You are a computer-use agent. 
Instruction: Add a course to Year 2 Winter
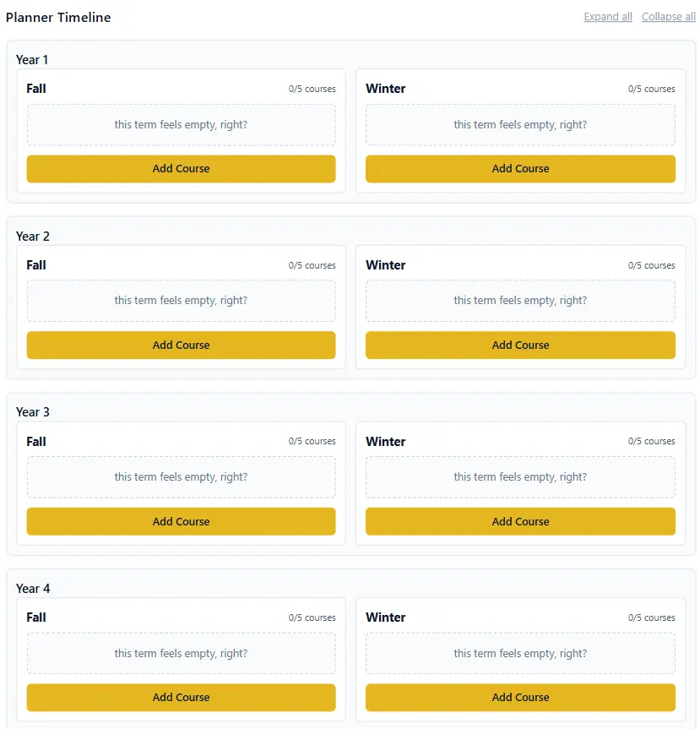tap(520, 345)
